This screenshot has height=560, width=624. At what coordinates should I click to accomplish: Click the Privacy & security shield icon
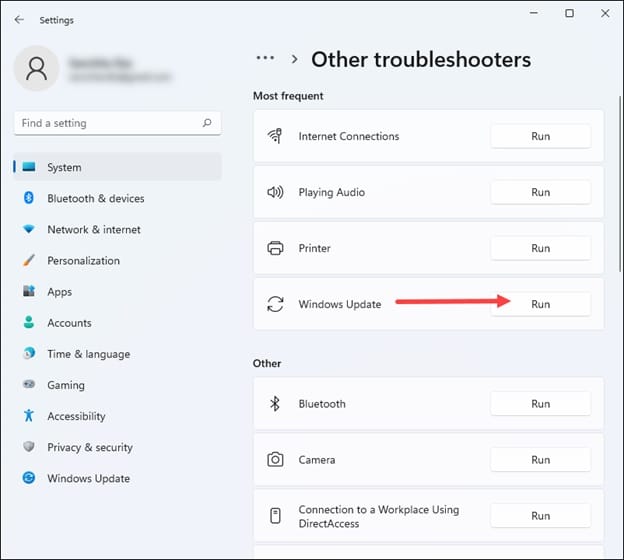[x=29, y=447]
